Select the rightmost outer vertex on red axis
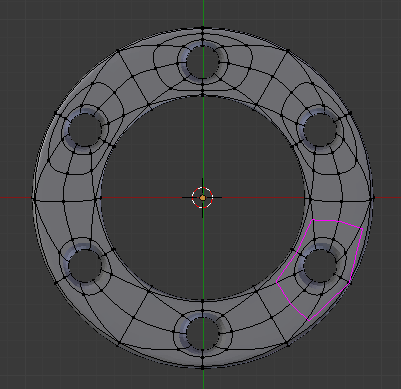Image resolution: width=401 pixels, height=389 pixels. pyautogui.click(x=373, y=198)
